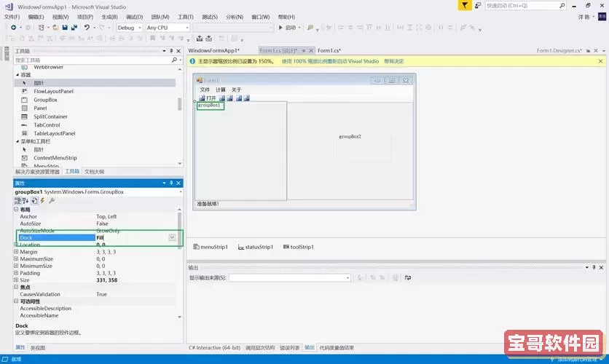This screenshot has height=364, width=609.
Task: Click the 帮我决定 link in info bar
Action: [394, 61]
